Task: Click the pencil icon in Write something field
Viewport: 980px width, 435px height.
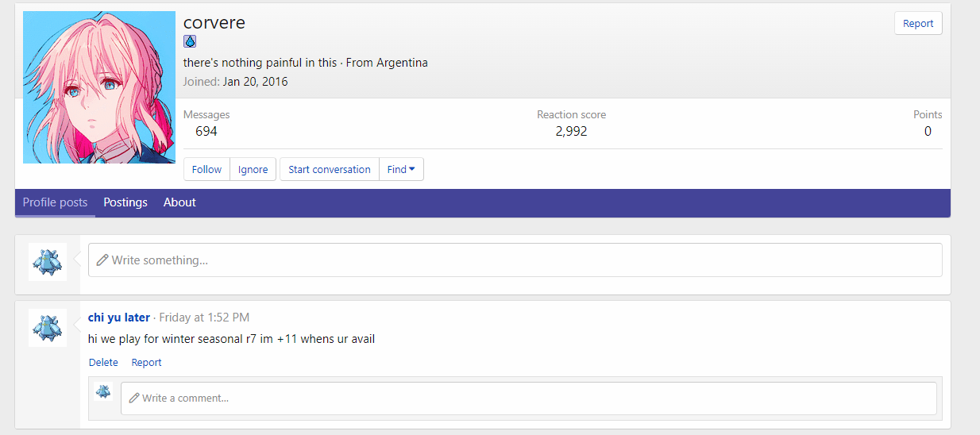Action: (102, 260)
